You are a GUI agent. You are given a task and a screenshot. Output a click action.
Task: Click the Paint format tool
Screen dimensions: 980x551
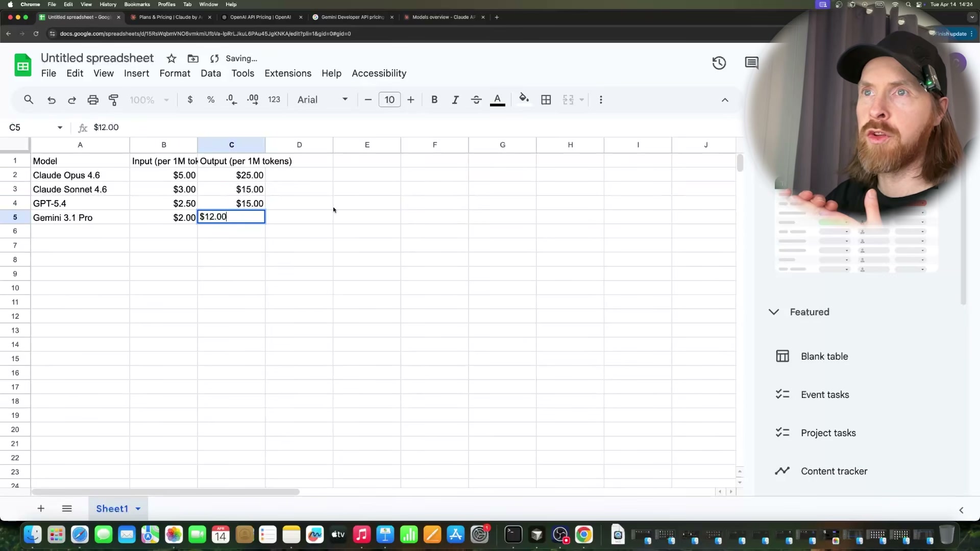point(113,100)
